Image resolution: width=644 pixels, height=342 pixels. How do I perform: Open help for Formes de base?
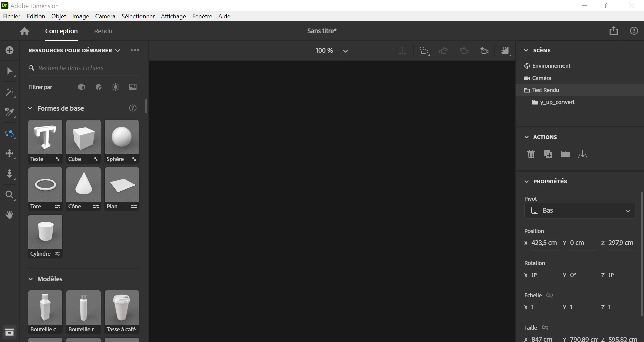coord(133,108)
